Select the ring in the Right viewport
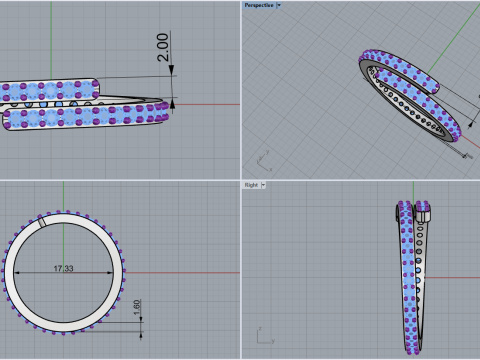The height and width of the screenshot is (360, 480). [x=413, y=277]
